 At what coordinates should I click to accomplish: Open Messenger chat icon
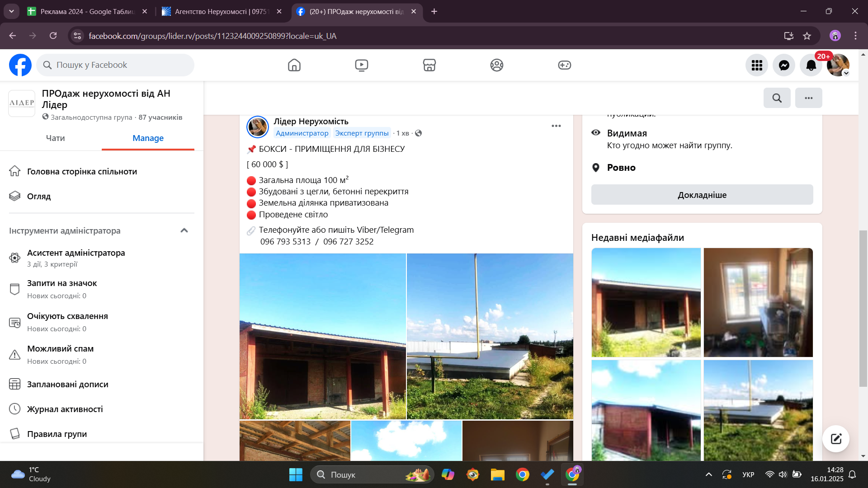click(x=784, y=65)
